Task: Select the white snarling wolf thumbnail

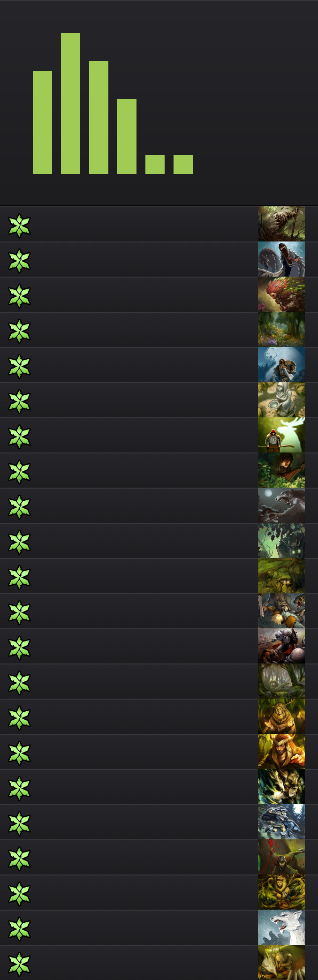Action: point(281,927)
